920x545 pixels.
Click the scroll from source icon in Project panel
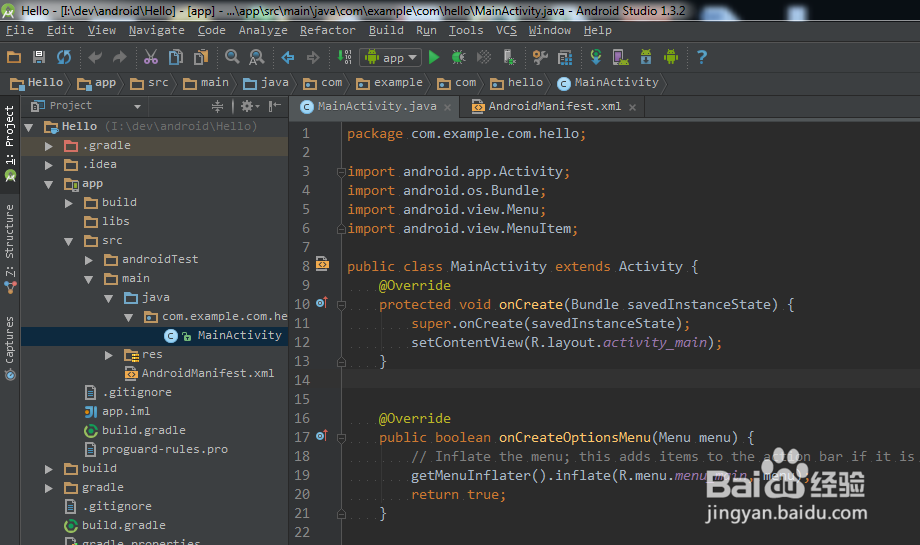point(217,106)
